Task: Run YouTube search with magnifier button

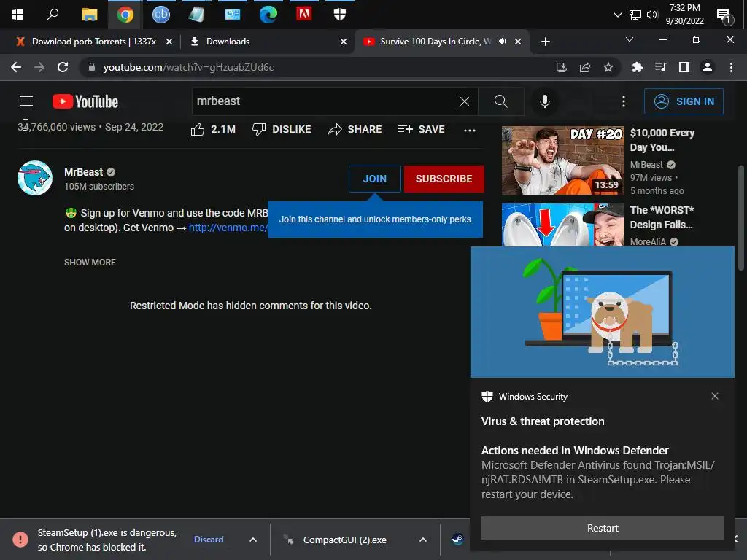Action: point(500,101)
